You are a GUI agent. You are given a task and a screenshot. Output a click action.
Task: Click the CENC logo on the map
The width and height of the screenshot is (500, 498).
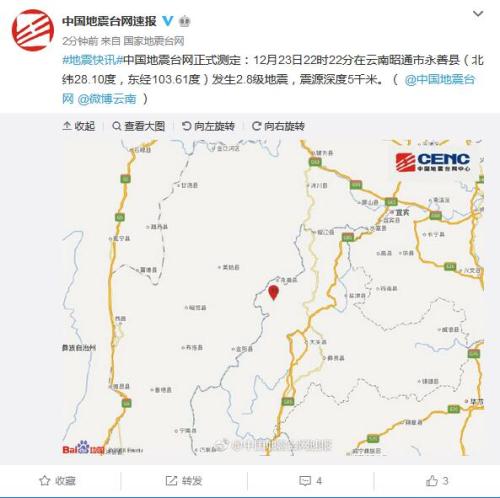pos(433,162)
